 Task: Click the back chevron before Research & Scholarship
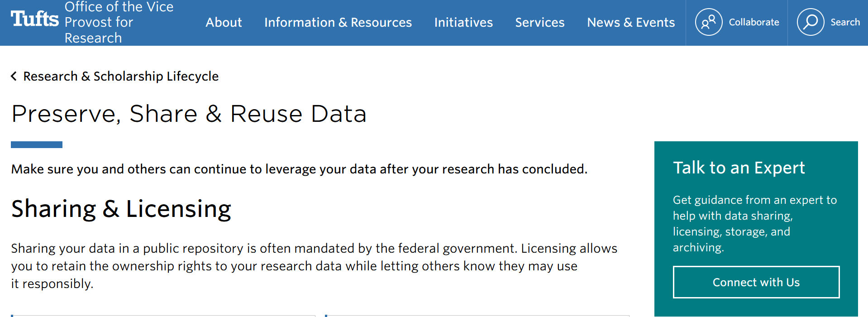click(x=14, y=76)
